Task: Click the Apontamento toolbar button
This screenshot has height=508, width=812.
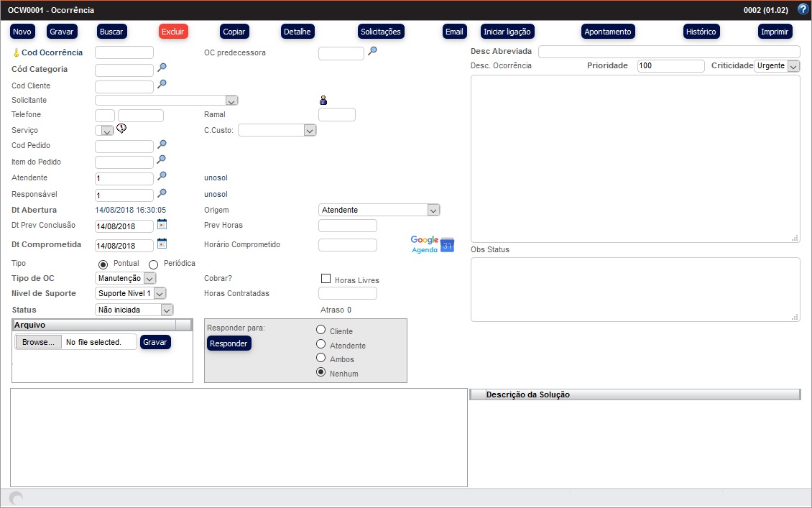Action: coord(607,32)
